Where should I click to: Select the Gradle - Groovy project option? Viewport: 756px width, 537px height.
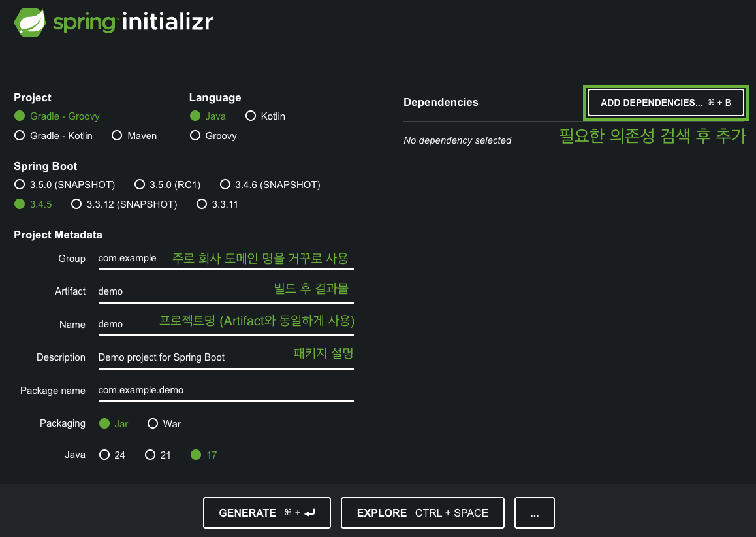click(57, 116)
